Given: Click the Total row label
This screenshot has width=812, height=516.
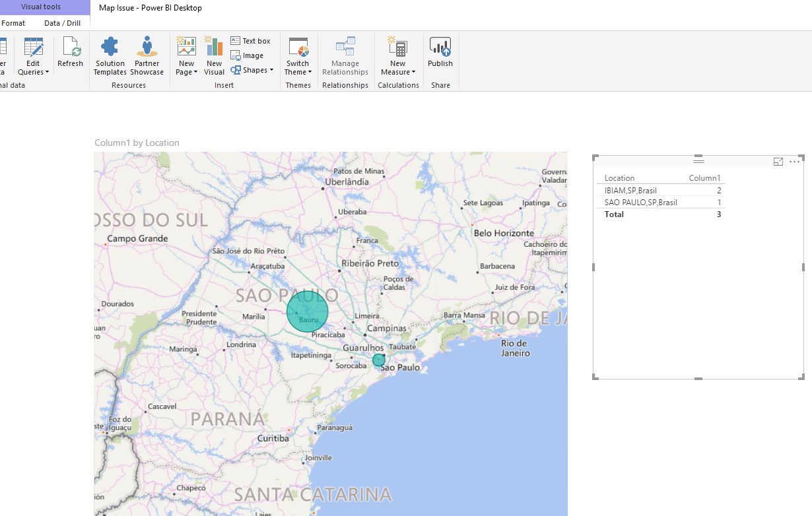Looking at the screenshot, I should [x=614, y=214].
